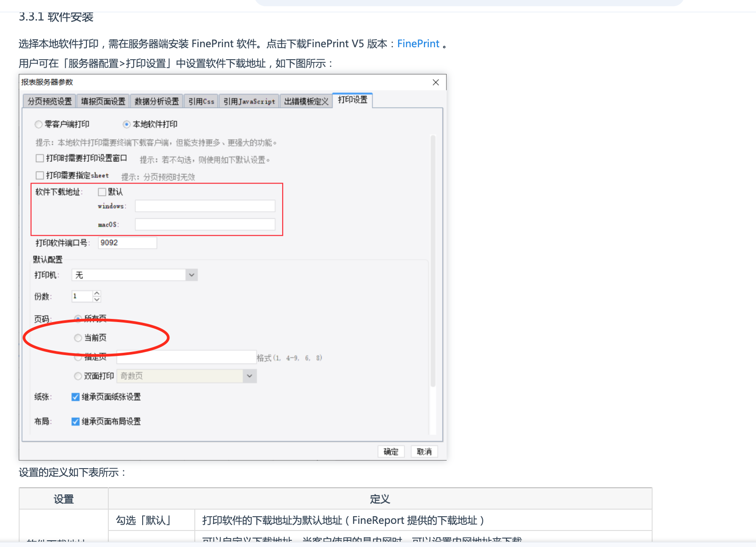Select the 打印设置 tab
This screenshot has height=547, width=756.
point(353,100)
